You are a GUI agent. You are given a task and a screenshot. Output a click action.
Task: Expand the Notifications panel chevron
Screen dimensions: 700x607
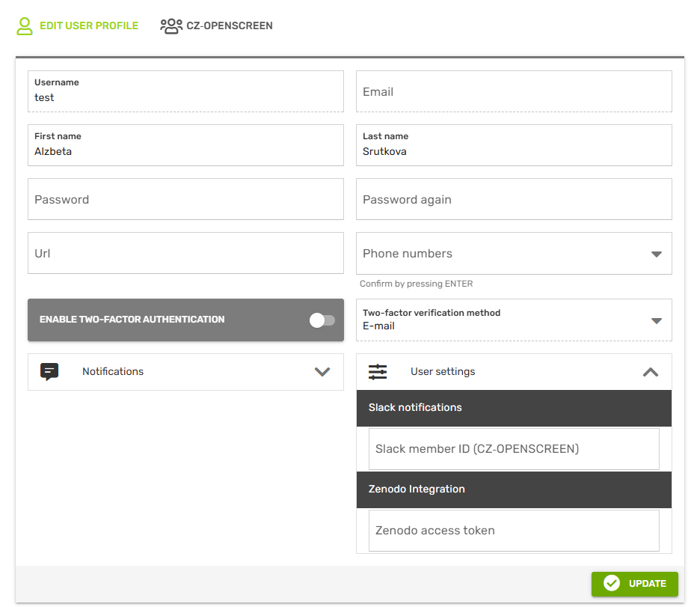322,372
